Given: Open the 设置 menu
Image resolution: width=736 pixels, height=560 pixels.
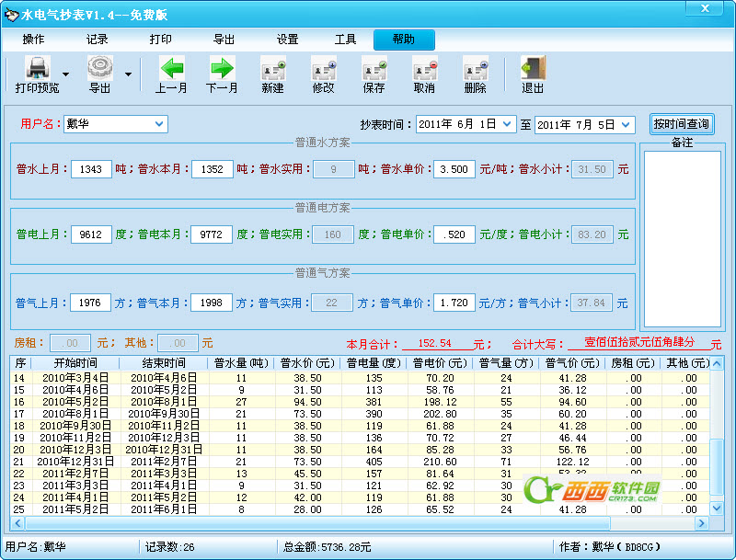Looking at the screenshot, I should click(x=287, y=40).
